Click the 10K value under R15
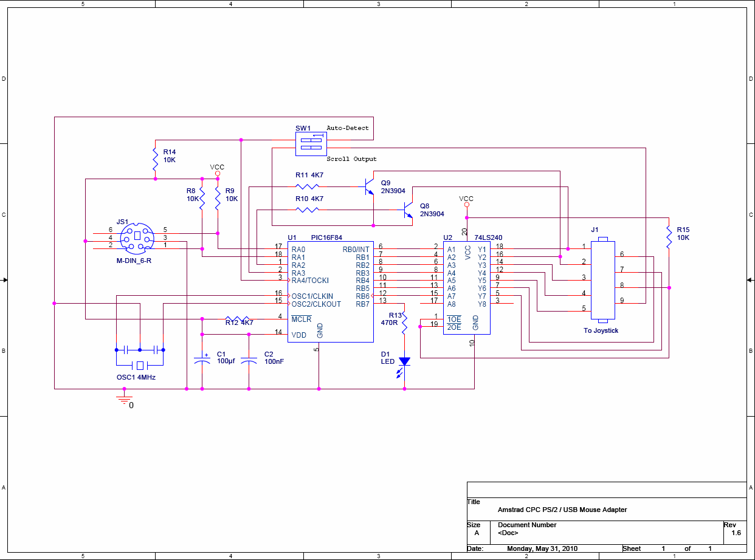The height and width of the screenshot is (560, 755). coord(683,238)
